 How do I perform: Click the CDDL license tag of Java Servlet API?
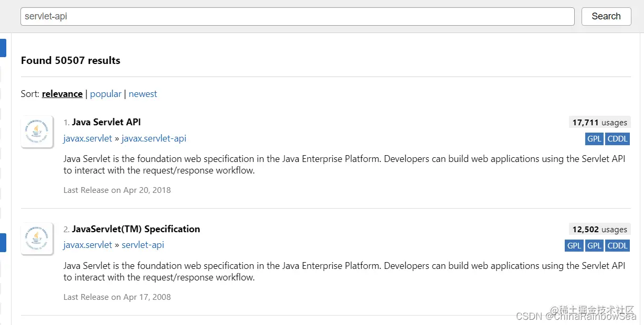(x=617, y=139)
